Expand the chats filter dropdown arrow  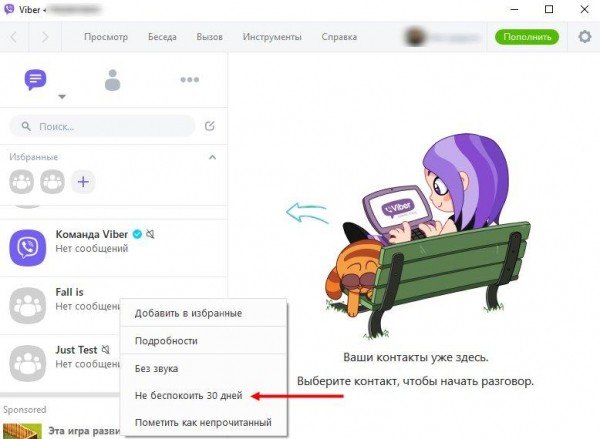coord(62,97)
